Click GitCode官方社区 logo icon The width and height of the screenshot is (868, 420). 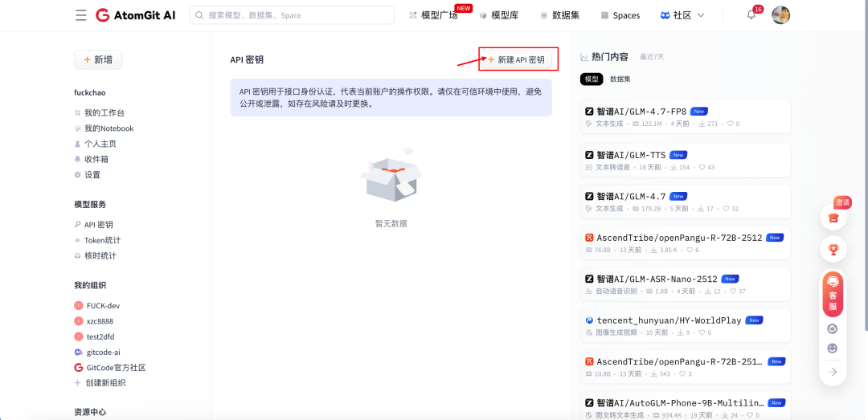78,368
